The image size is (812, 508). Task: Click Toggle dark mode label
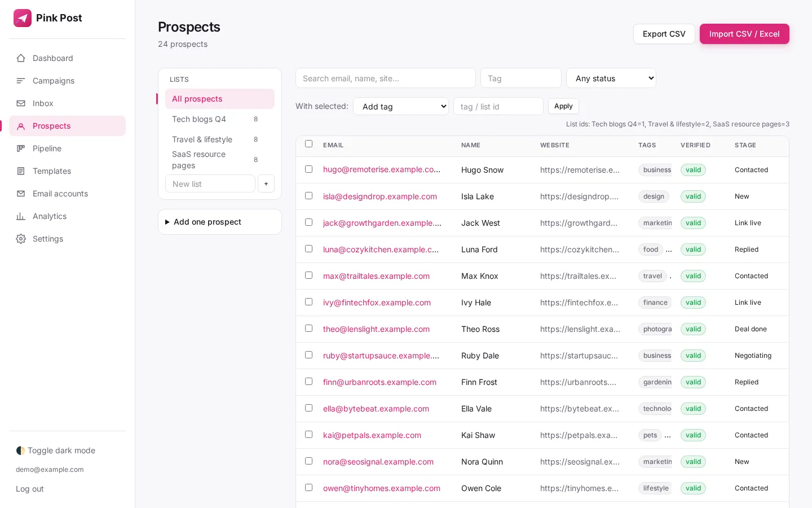[61, 450]
